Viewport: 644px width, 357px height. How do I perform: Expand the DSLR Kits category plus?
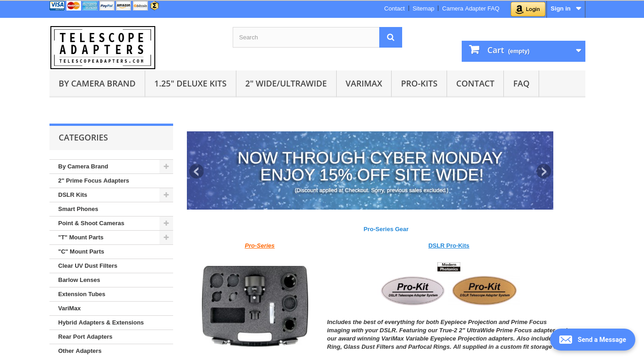(166, 195)
